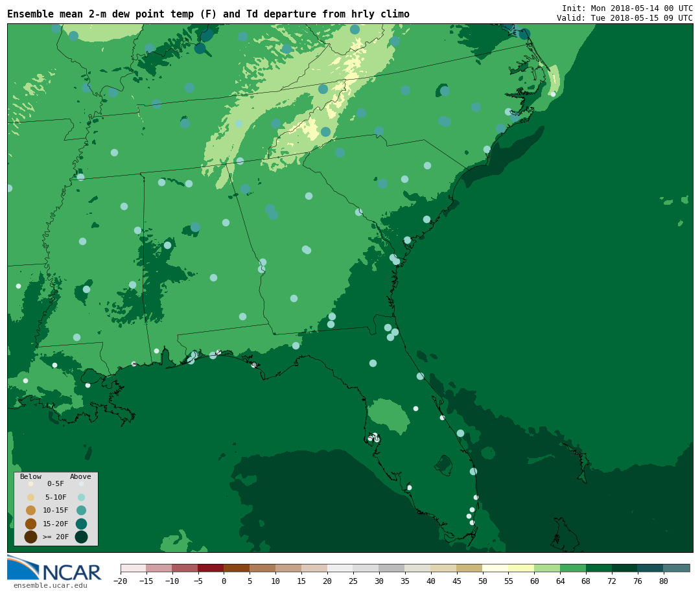Click the NCAR logo
Screen dimensions: 700x593
click(54, 568)
